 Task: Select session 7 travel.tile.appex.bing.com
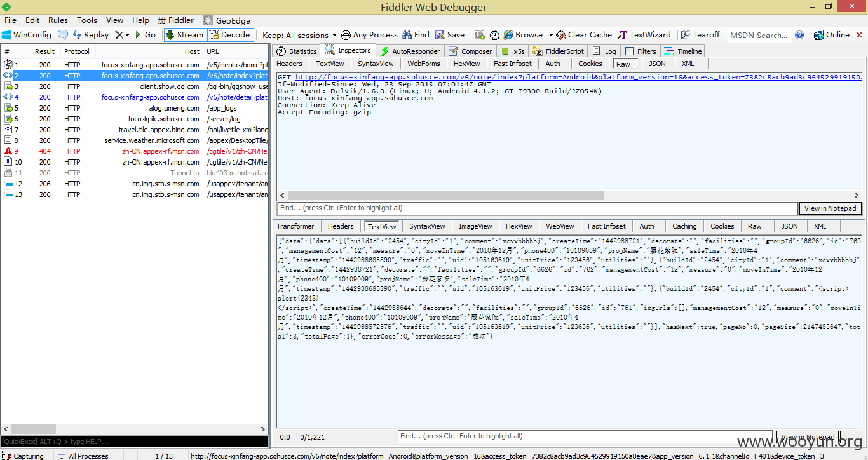[x=134, y=130]
